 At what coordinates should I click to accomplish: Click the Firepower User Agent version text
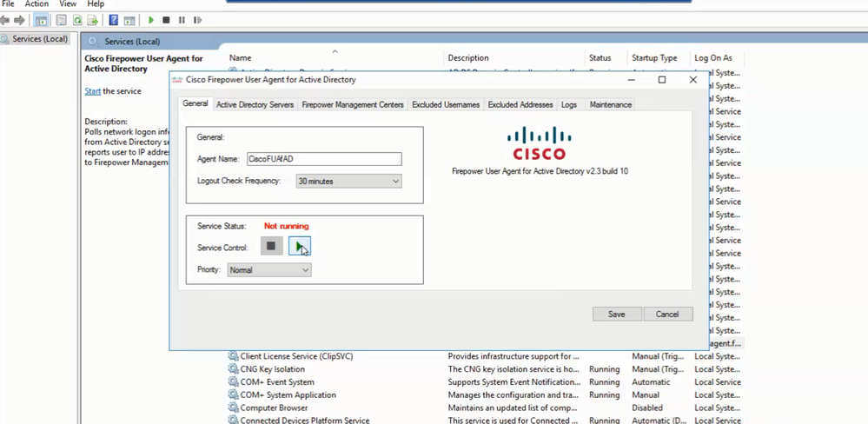pos(540,171)
